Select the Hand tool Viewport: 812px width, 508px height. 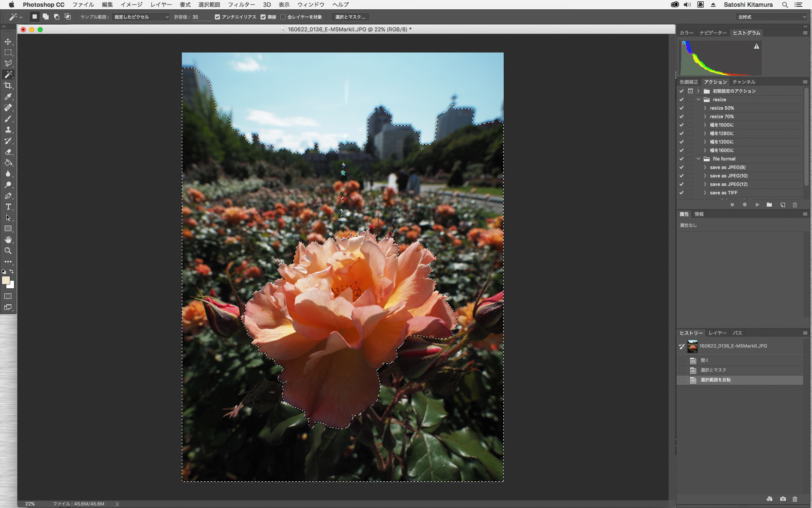coord(8,240)
